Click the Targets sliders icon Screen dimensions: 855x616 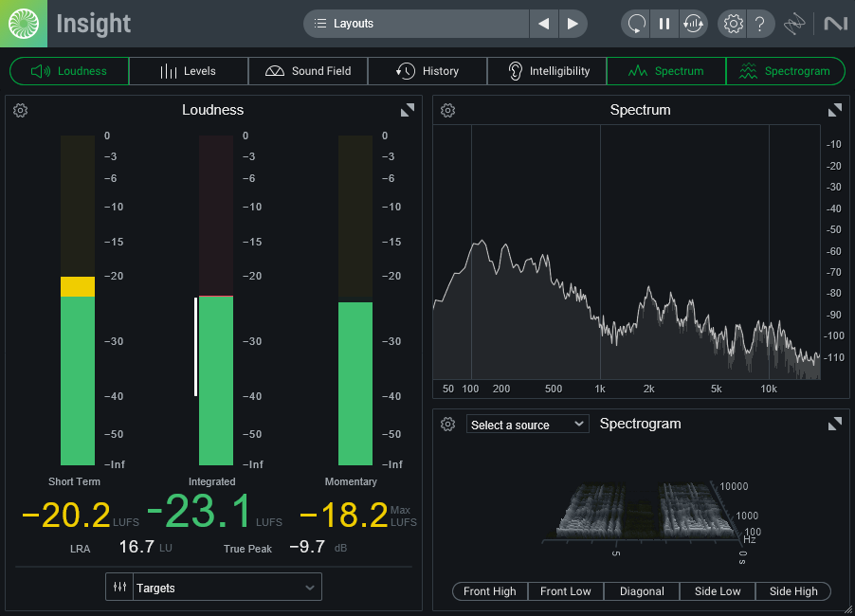[x=119, y=588]
